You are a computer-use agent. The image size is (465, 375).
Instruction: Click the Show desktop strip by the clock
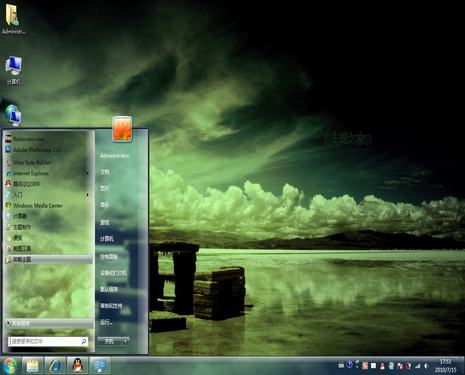pyautogui.click(x=462, y=366)
